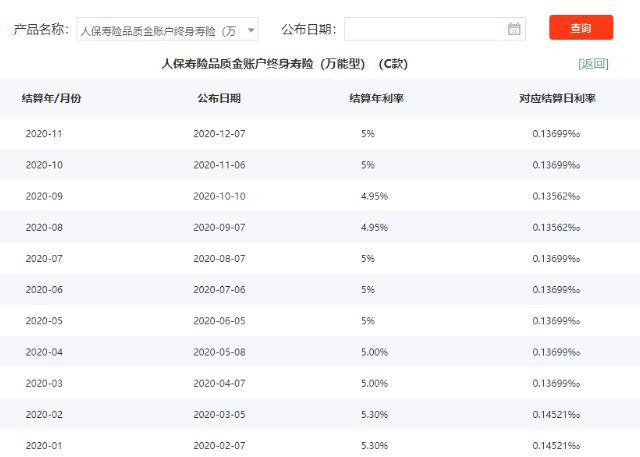The width and height of the screenshot is (640, 457).
Task: Click the 5.00% rate in 2020-04 row
Action: coord(374,352)
